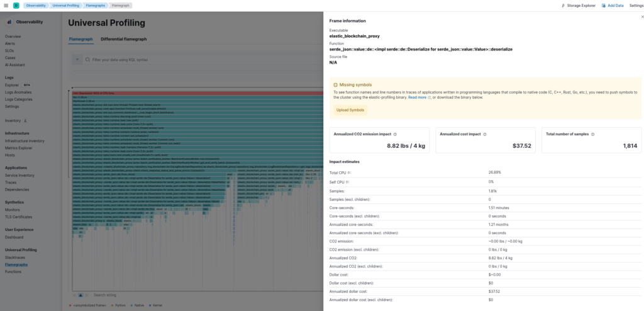
Task: Switch to the Differential flamegraph tab
Action: [x=124, y=39]
